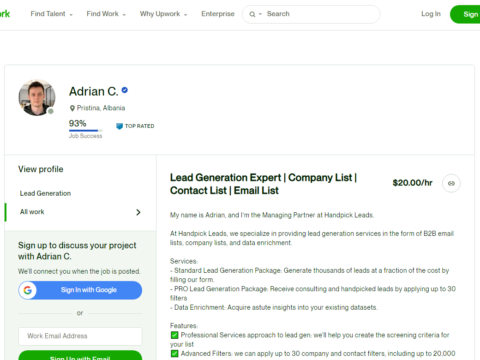The image size is (480, 360).
Task: Select Lead Generation profile tab
Action: click(45, 193)
